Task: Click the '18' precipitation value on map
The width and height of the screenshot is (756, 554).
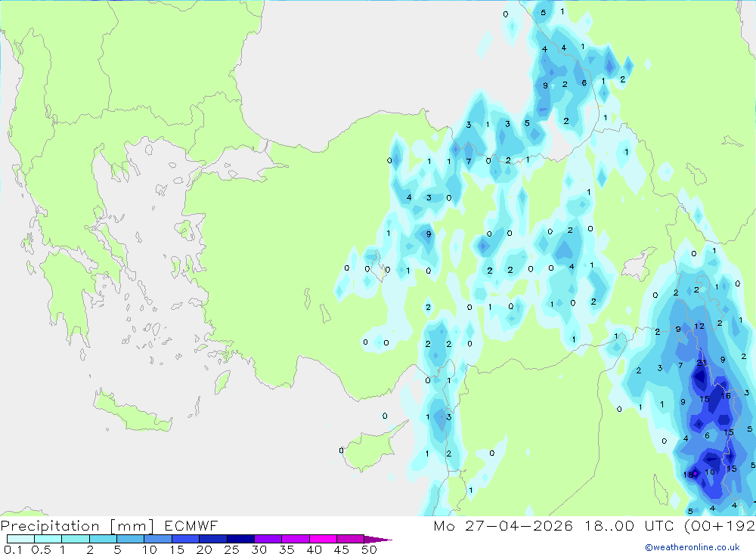Action: (688, 475)
